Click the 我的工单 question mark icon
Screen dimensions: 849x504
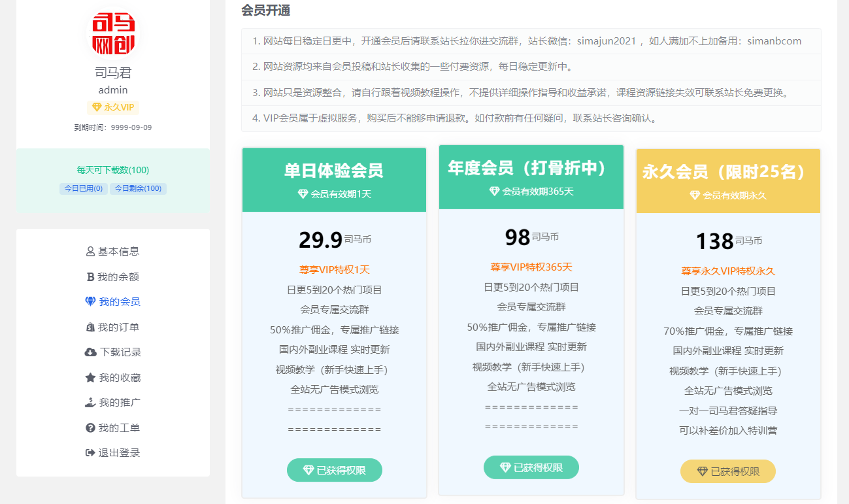pyautogui.click(x=90, y=428)
